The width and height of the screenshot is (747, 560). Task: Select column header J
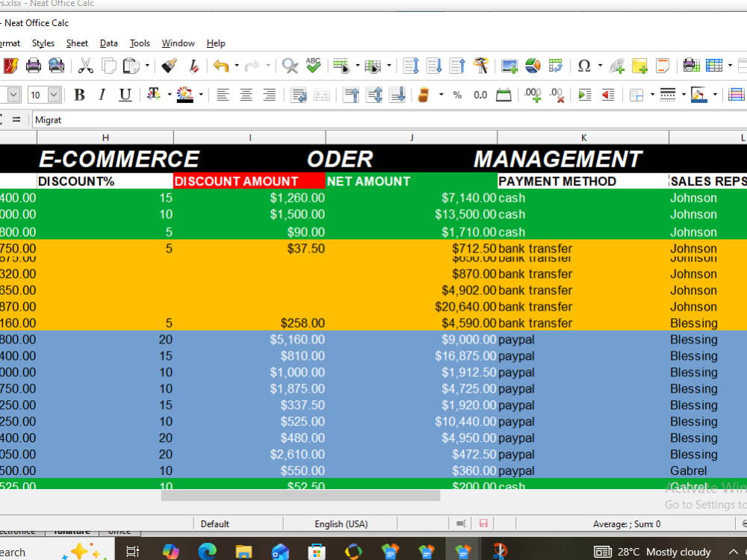412,137
